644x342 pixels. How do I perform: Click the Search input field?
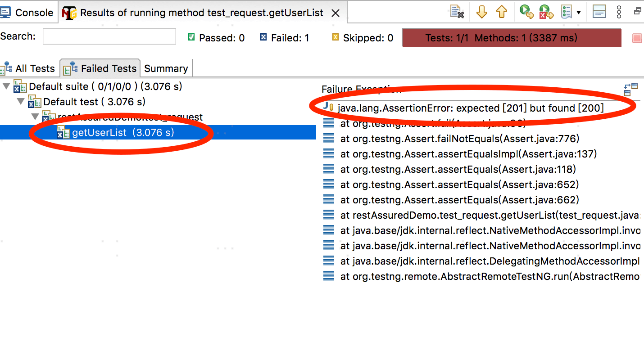click(x=109, y=37)
